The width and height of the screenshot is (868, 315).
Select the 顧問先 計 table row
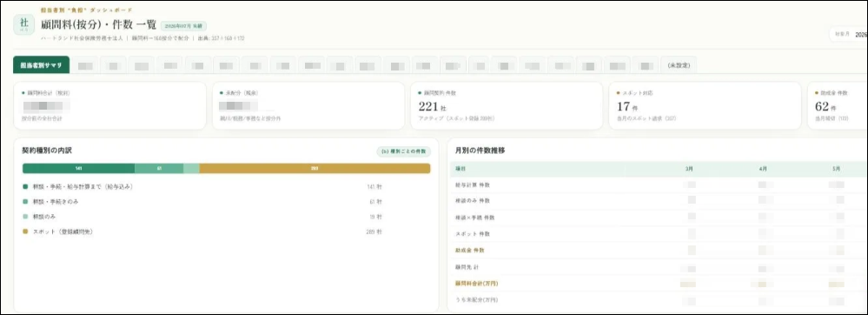[659, 267]
